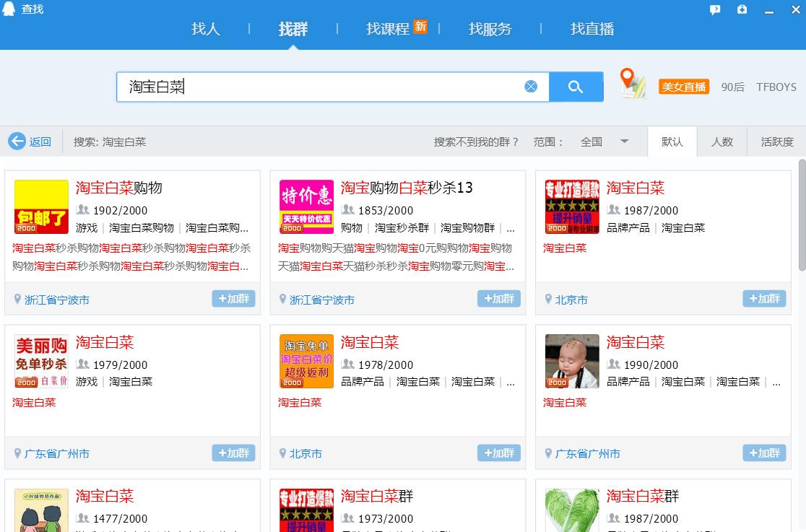The width and height of the screenshot is (806, 532).
Task: Open 找课程 with the 新 badge
Action: pos(388,30)
